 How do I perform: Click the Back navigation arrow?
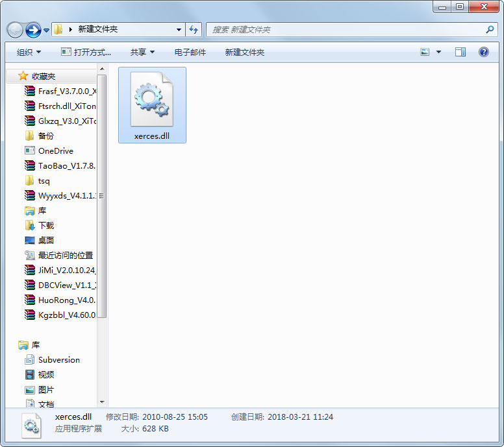coord(15,30)
